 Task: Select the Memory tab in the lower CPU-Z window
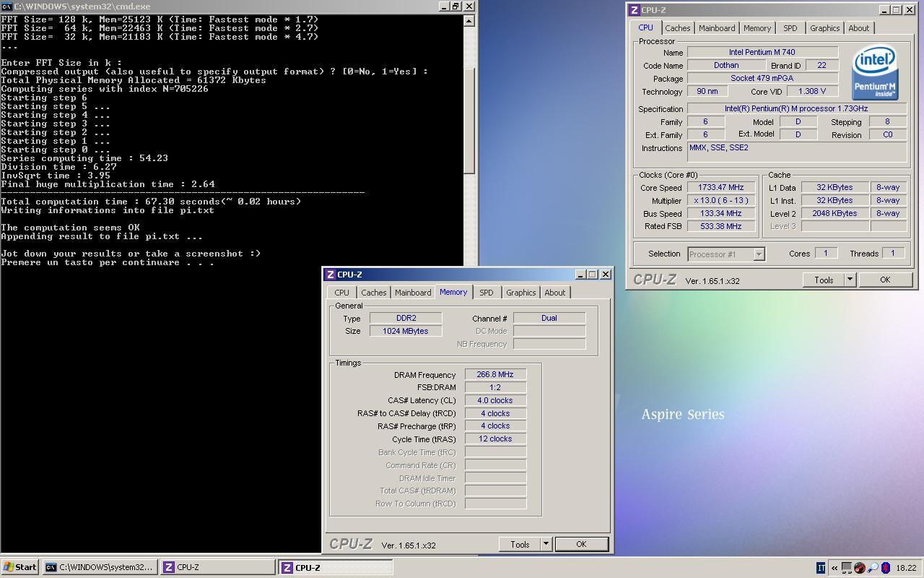tap(453, 292)
